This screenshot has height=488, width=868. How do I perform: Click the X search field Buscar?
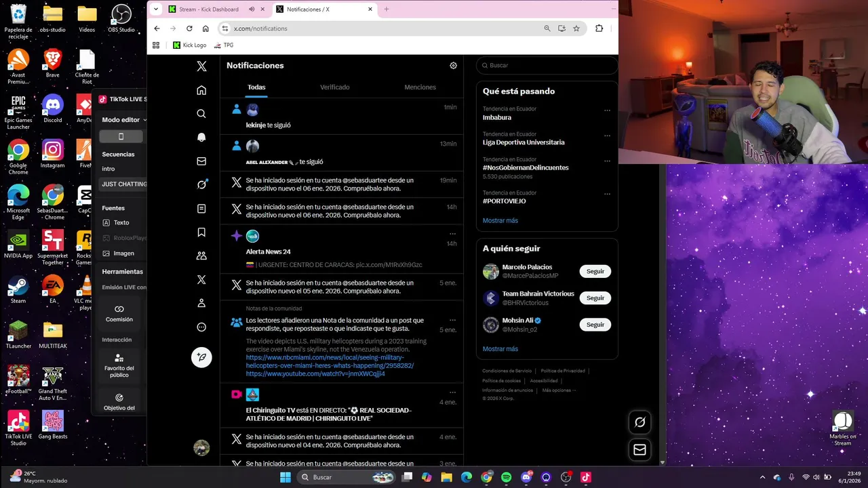coord(547,66)
